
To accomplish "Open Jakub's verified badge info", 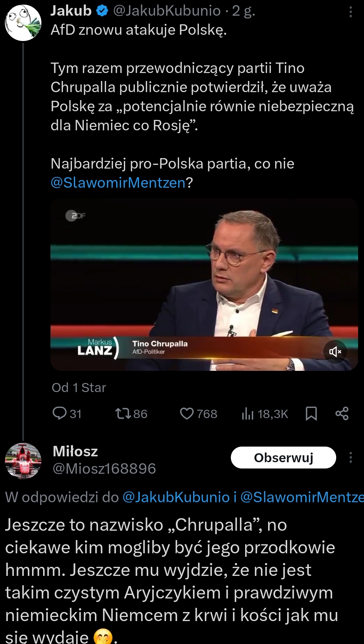I will pos(102,11).
